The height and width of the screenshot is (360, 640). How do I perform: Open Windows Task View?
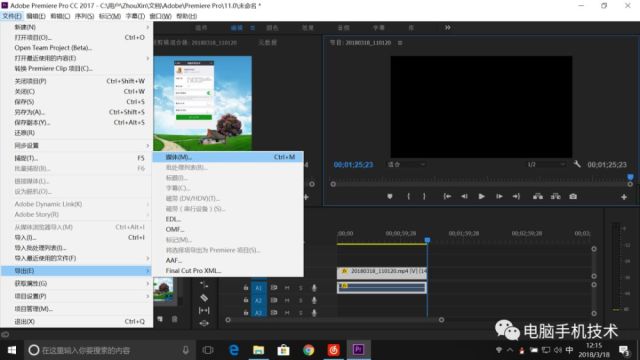(208, 350)
